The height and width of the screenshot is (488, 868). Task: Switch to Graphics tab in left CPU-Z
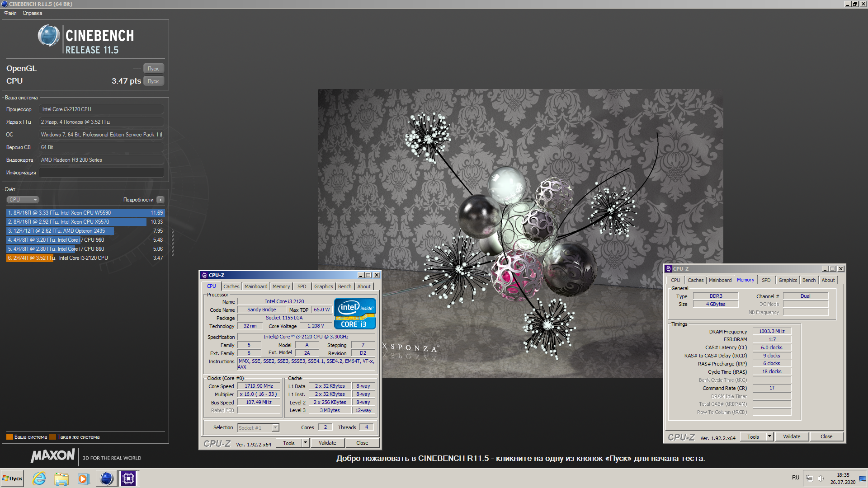click(324, 286)
